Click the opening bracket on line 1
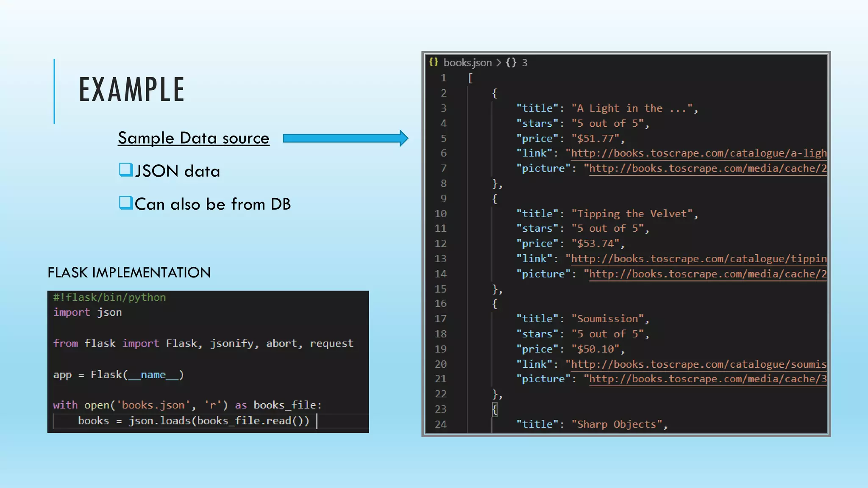 tap(470, 78)
